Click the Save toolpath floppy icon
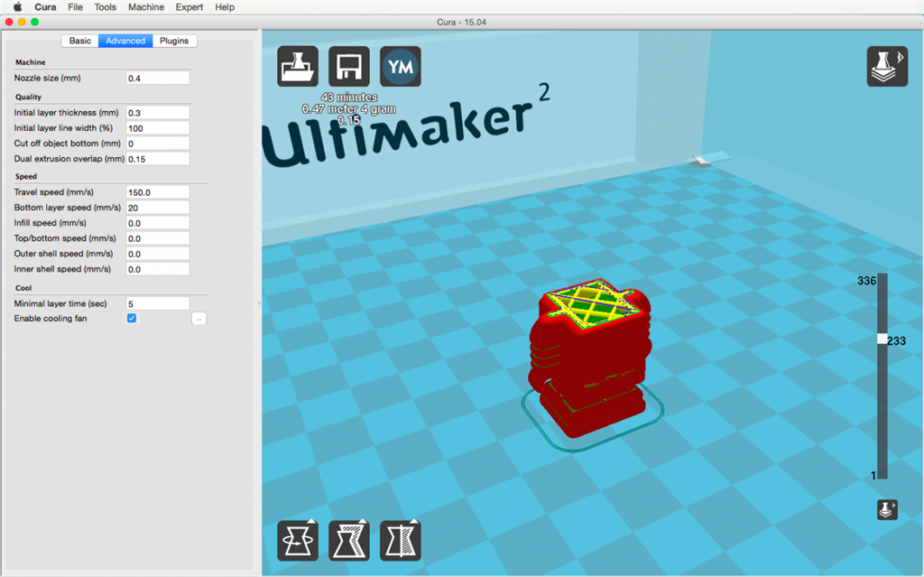 point(349,67)
